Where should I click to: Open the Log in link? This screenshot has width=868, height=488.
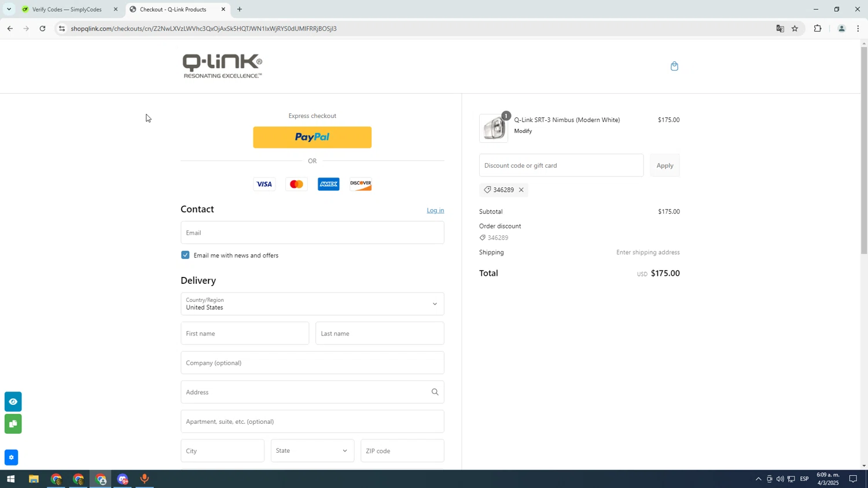(435, 210)
